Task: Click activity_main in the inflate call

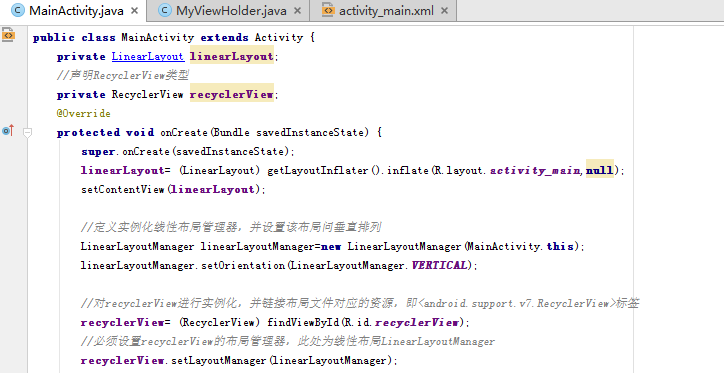Action: click(x=535, y=170)
